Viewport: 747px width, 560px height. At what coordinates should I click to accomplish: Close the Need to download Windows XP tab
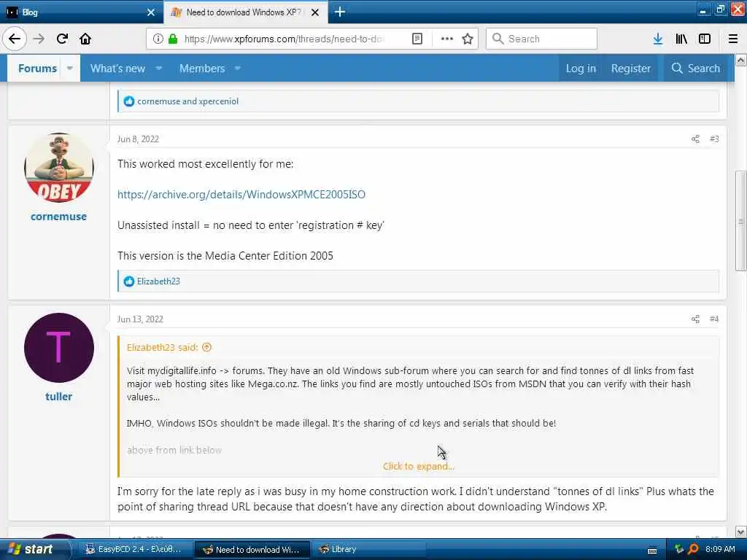coord(315,12)
